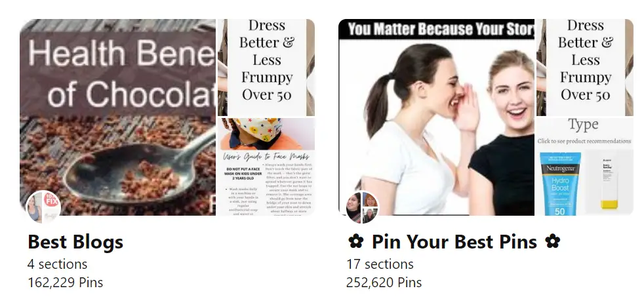Click the flower icon before Pin Your Best Pins
The height and width of the screenshot is (297, 644).
point(355,241)
